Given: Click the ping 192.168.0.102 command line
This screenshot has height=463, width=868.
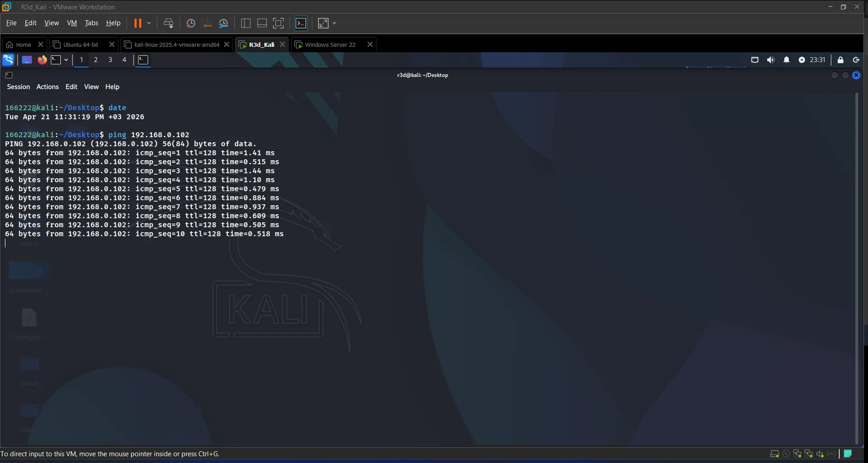Looking at the screenshot, I should coord(97,135).
